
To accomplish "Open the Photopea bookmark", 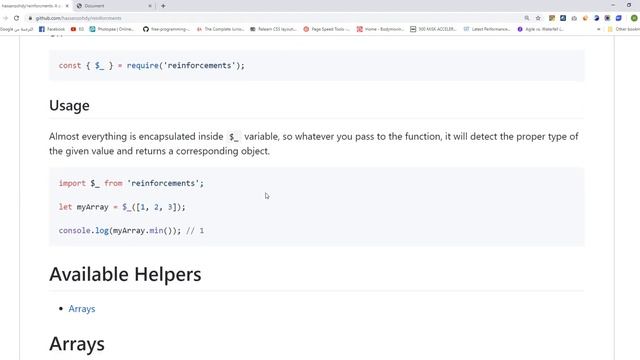I will pos(111,29).
